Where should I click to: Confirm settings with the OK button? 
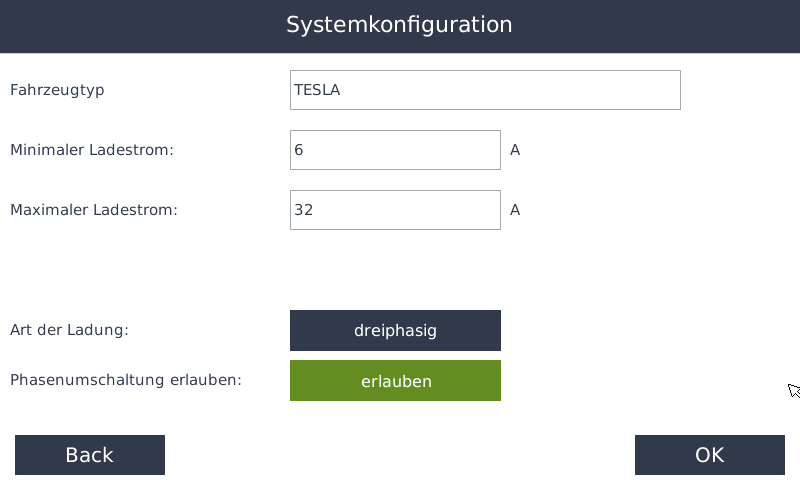coord(709,455)
